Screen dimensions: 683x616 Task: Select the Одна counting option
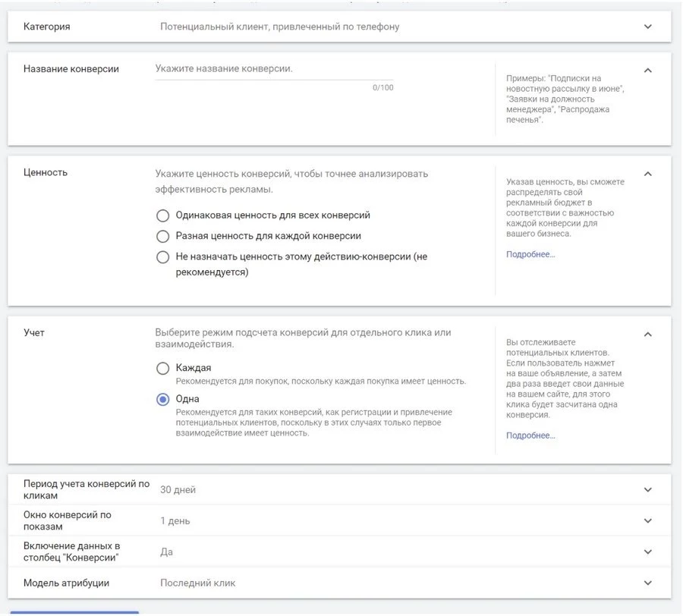(x=162, y=400)
